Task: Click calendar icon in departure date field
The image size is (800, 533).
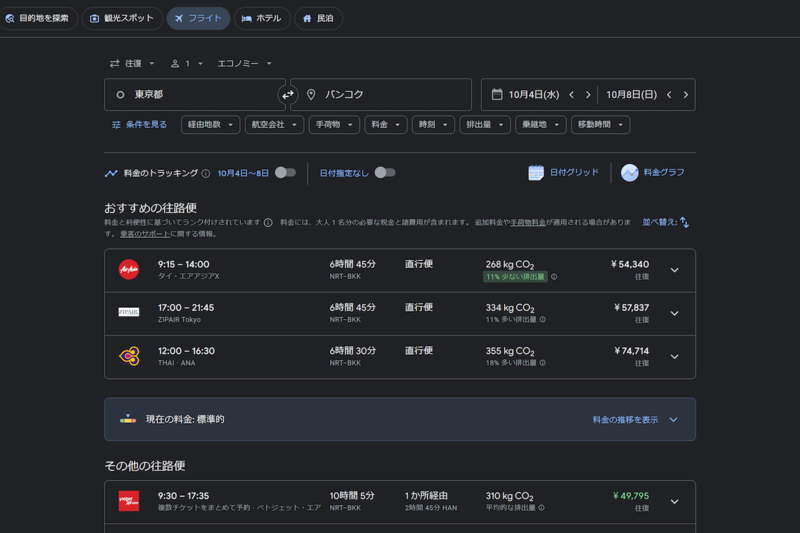Action: click(x=497, y=94)
